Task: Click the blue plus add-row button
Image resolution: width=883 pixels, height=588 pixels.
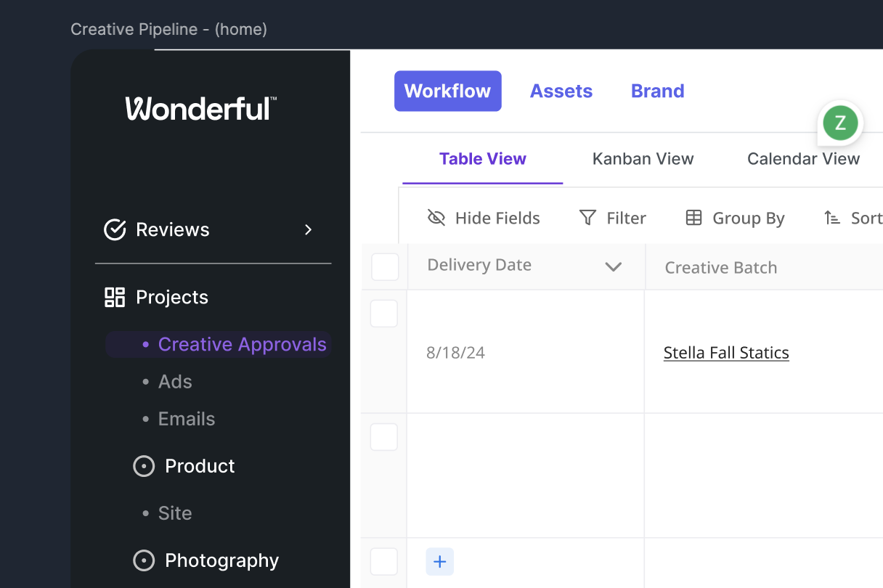Action: tap(439, 562)
